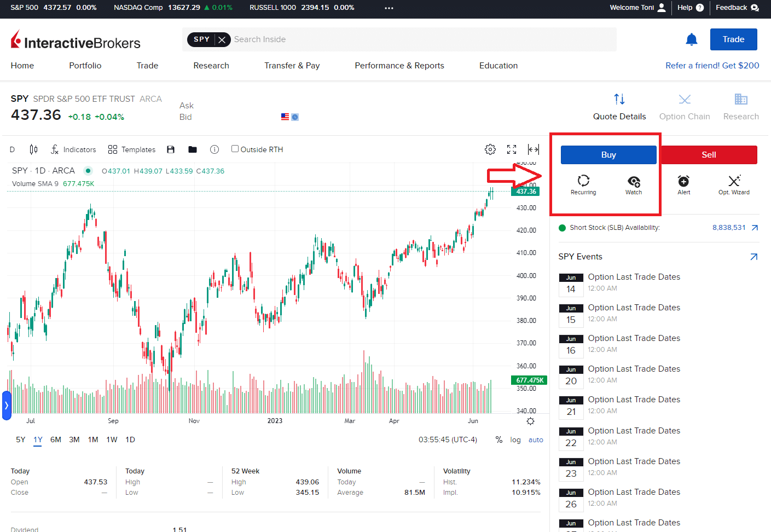
Task: Open chart Indicators menu
Action: (73, 149)
